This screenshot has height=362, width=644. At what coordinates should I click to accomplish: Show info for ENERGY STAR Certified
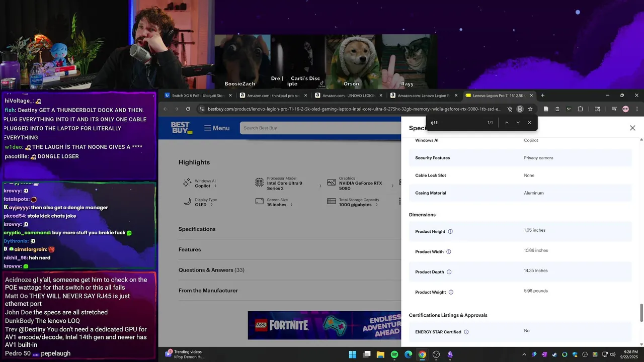coord(466,332)
